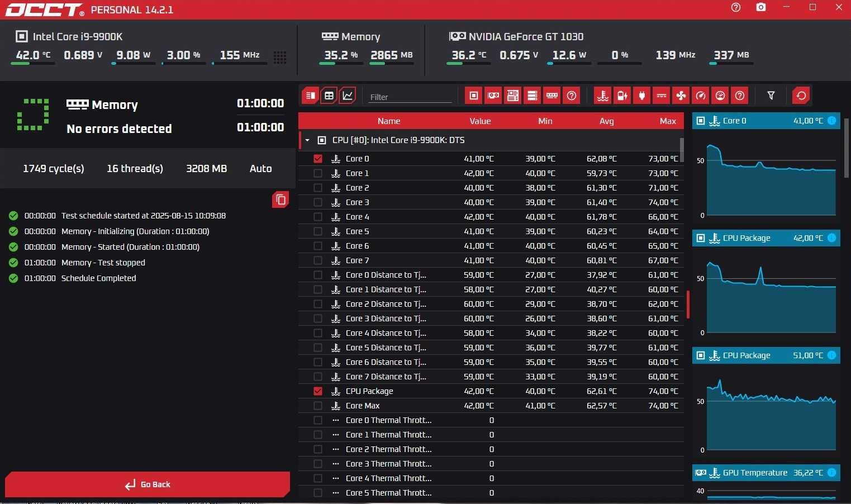Click the graph panel vertical scrollbar
This screenshot has height=504, width=851.
point(847,148)
